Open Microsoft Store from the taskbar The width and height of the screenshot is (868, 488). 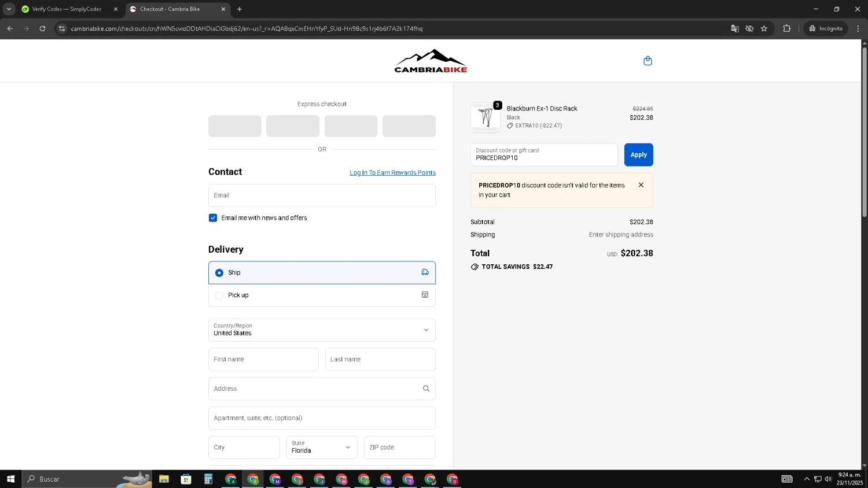click(x=186, y=479)
